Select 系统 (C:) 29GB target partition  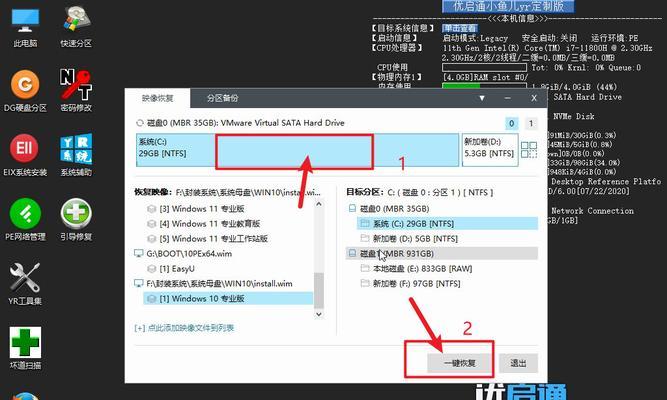(x=447, y=224)
